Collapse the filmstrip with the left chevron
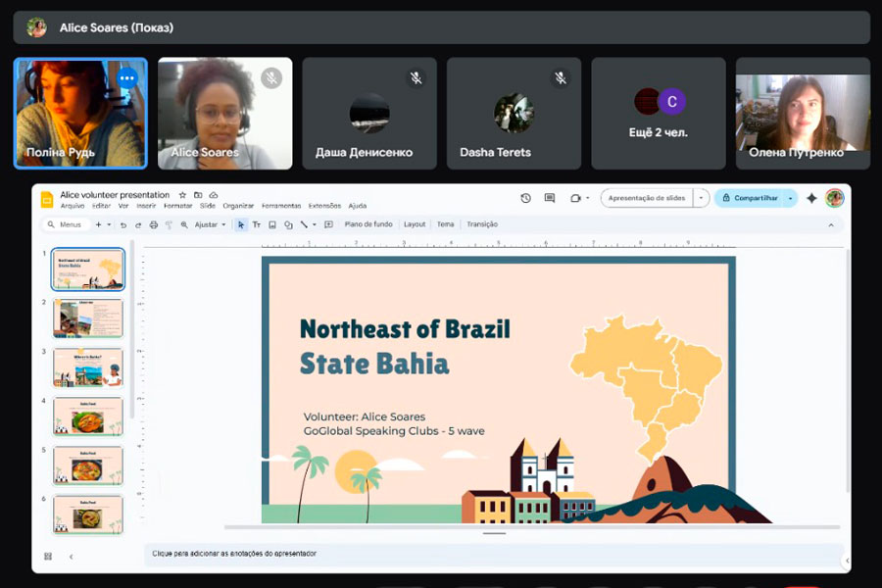The width and height of the screenshot is (882, 588). coord(71,557)
